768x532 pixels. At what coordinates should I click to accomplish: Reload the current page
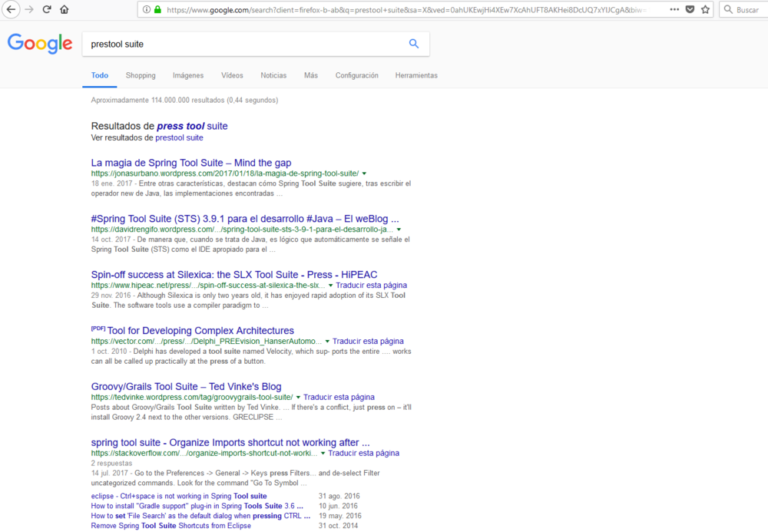(47, 10)
